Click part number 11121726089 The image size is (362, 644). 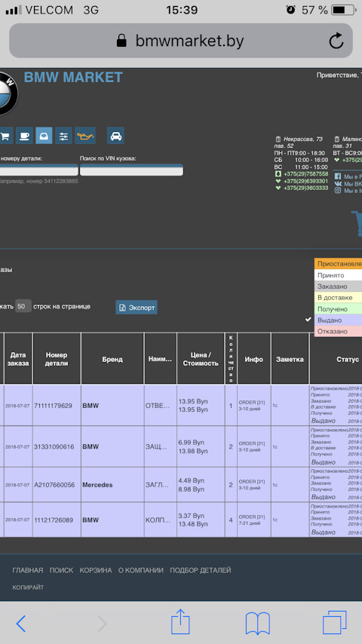point(54,520)
